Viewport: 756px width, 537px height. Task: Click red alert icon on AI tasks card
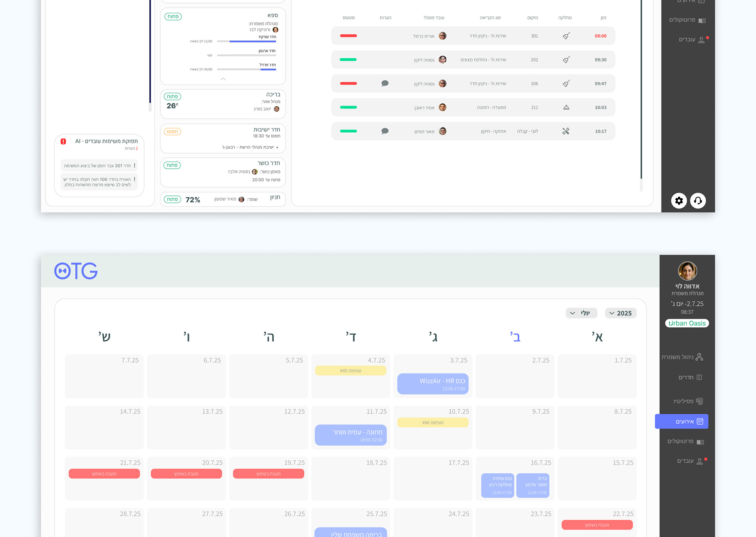[63, 141]
